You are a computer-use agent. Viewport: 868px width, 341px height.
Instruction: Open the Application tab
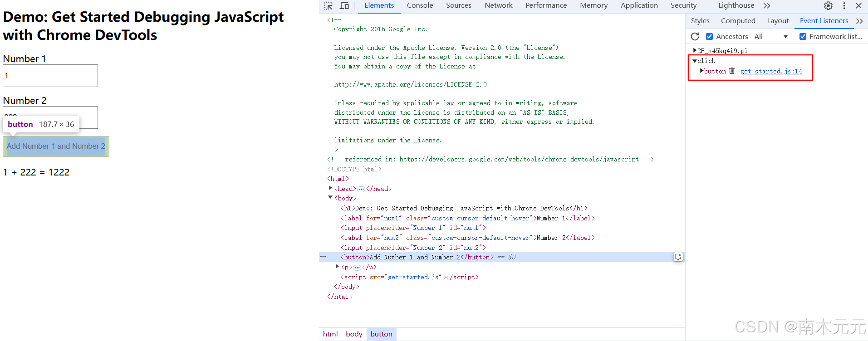tap(639, 5)
